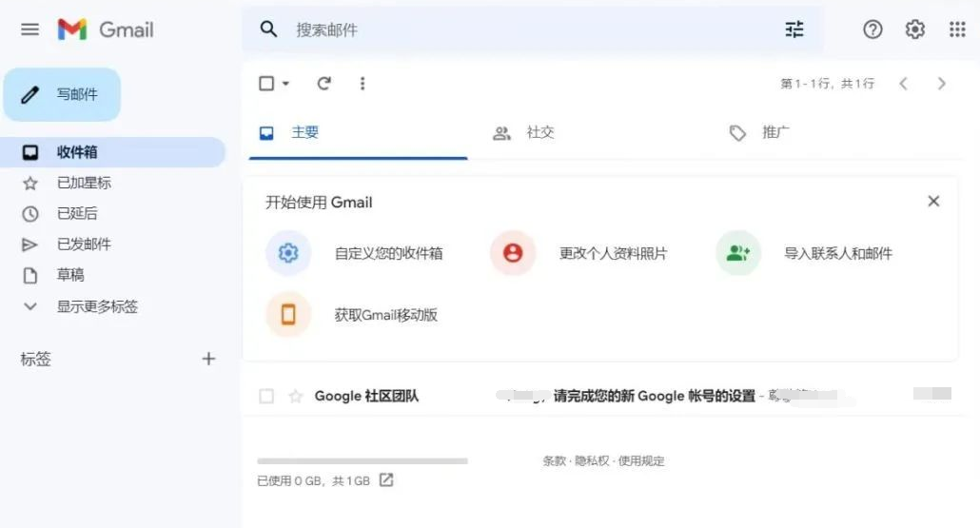Click the search magnifier icon
The height and width of the screenshot is (528, 980).
tap(268, 29)
